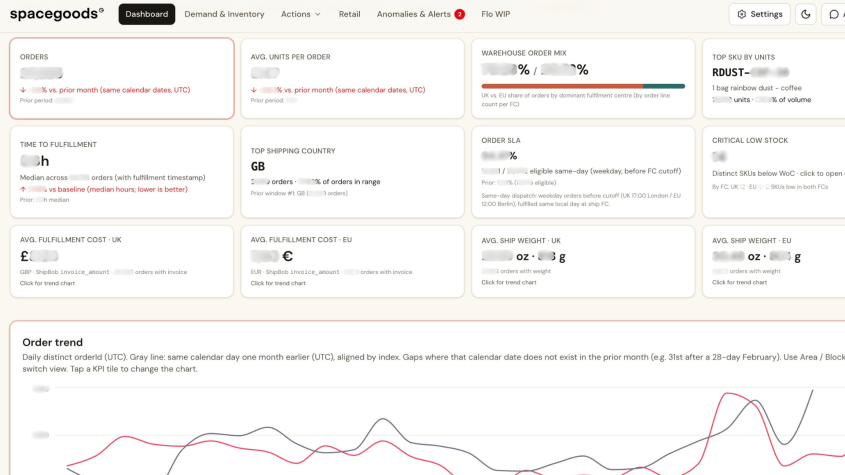Click the Settings gear icon
845x475 pixels.
coord(742,15)
